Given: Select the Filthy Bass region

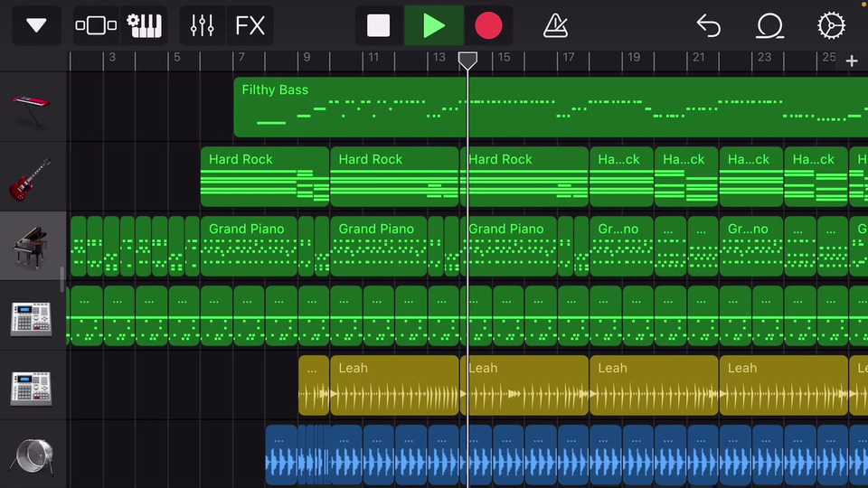Looking at the screenshot, I should (x=542, y=108).
